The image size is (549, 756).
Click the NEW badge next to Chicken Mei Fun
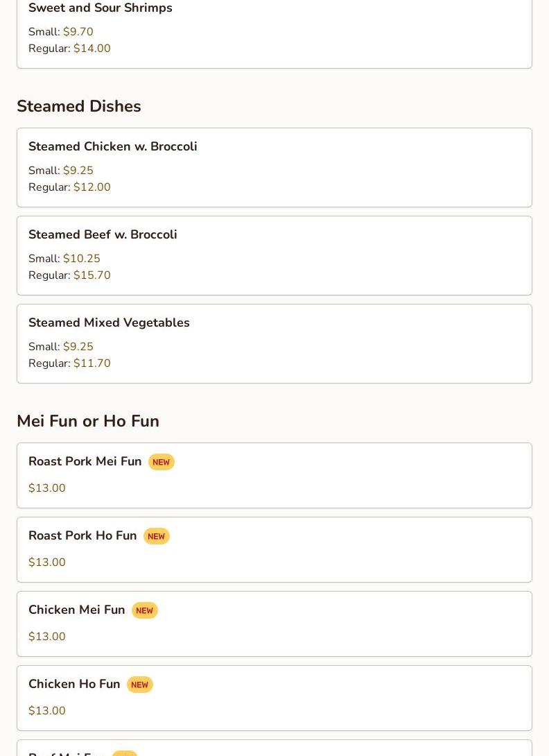144,610
